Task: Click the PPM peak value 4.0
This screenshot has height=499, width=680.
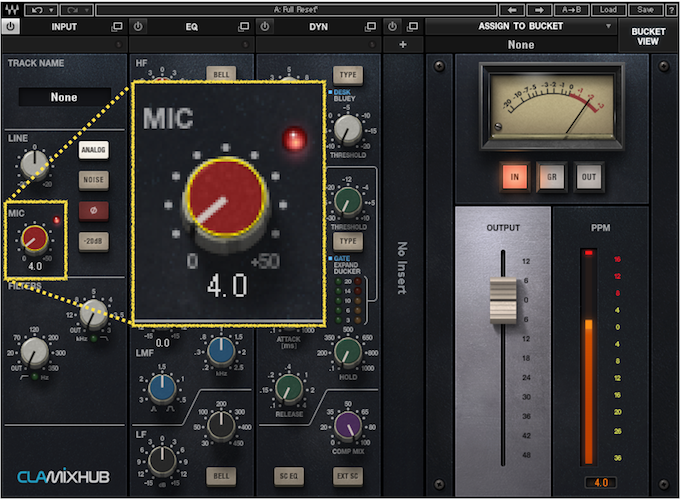Action: click(x=601, y=483)
